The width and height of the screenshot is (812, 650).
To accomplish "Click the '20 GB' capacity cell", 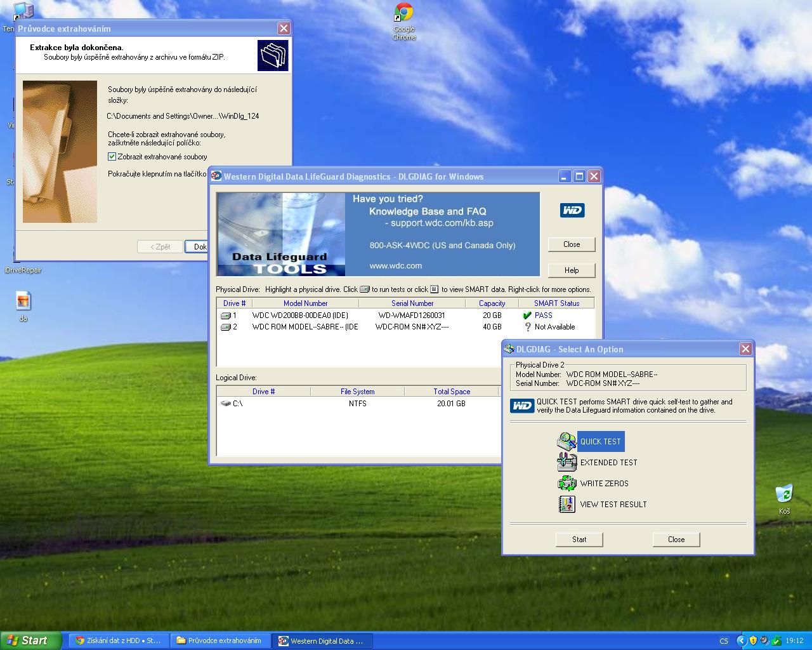I will point(492,315).
